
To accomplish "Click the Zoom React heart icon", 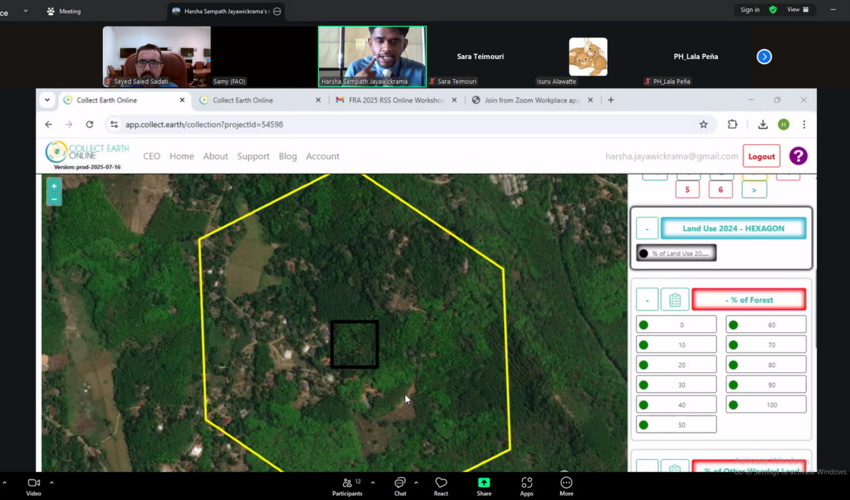I will point(441,484).
